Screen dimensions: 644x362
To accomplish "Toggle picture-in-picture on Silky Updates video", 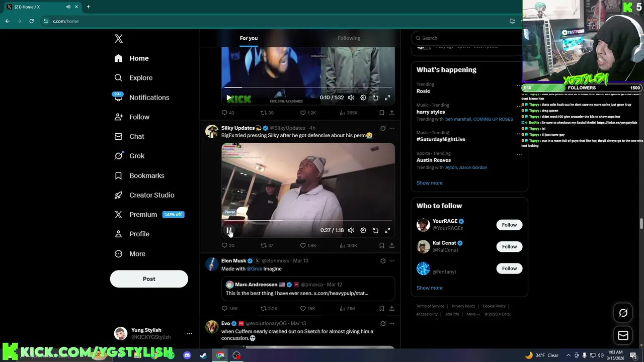I will [x=375, y=230].
